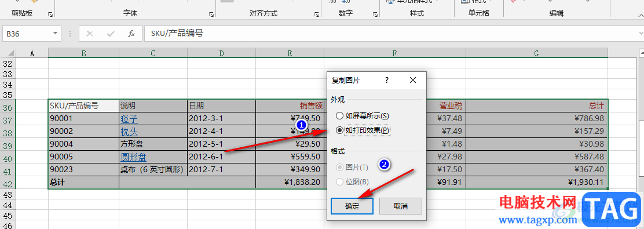Click date cell 2012-7-1

tap(221, 169)
